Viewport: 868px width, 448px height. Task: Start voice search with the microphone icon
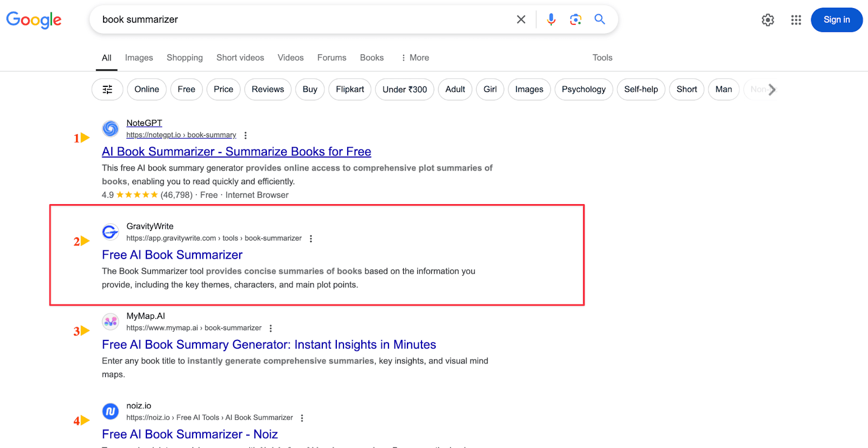(x=551, y=20)
